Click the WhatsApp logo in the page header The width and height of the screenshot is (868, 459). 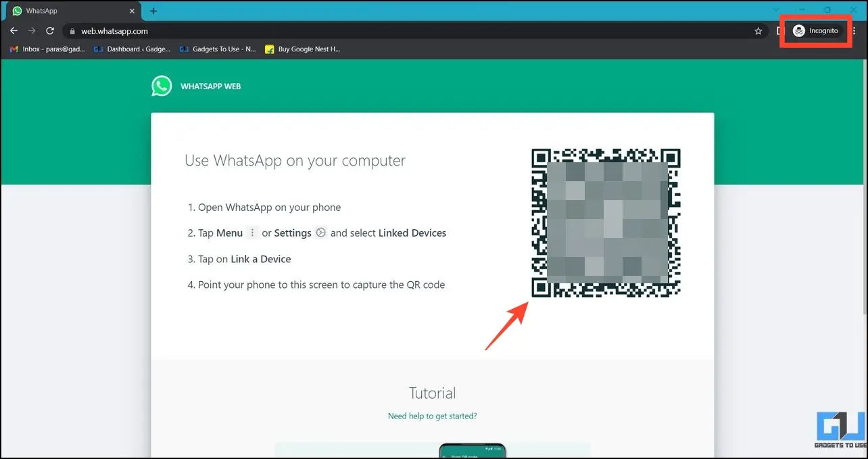pyautogui.click(x=162, y=86)
